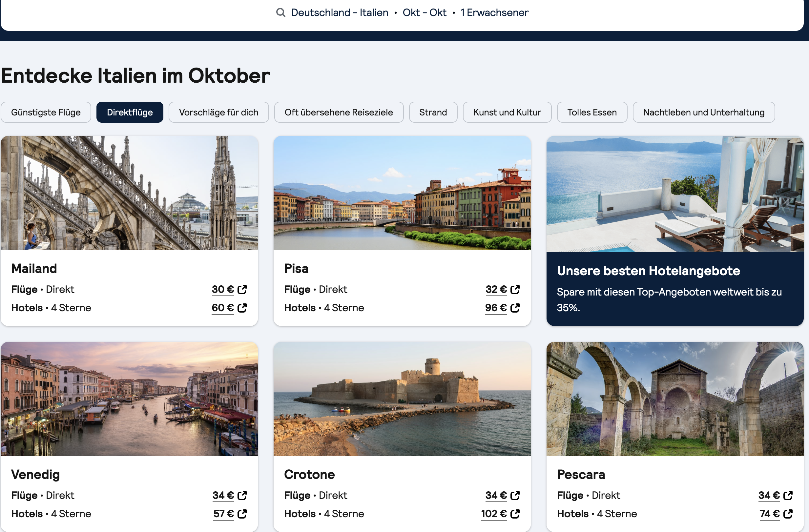Select the Günstigste Flüge filter
The width and height of the screenshot is (809, 532).
point(46,112)
